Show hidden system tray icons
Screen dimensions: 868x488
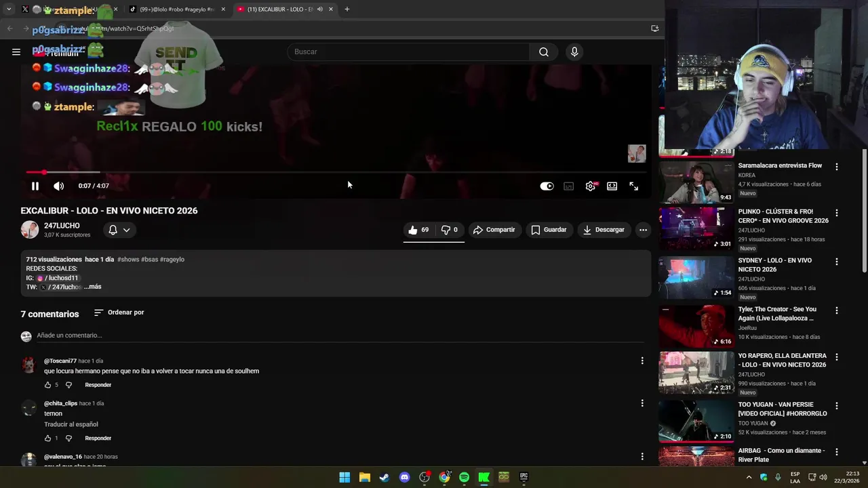(749, 477)
